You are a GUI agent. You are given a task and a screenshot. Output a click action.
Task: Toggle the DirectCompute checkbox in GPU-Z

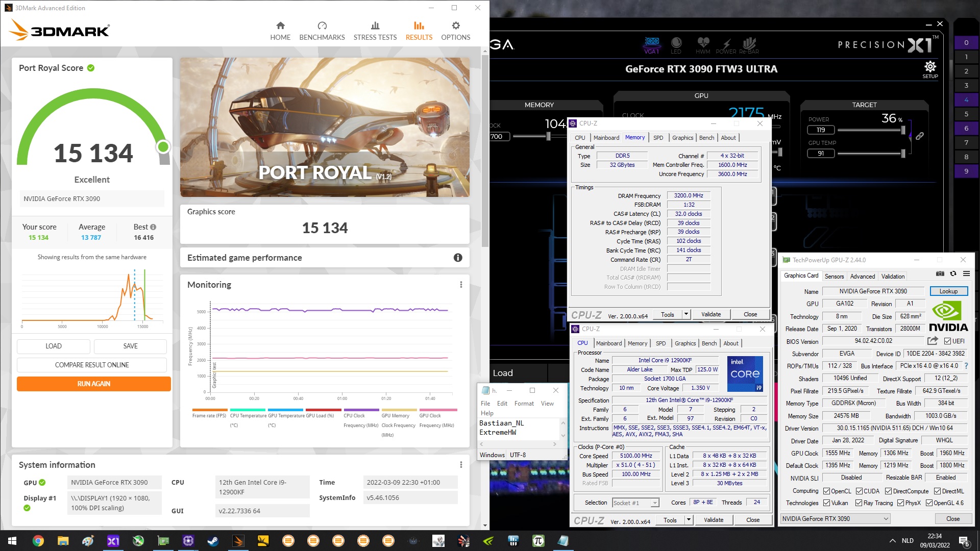[x=888, y=491]
